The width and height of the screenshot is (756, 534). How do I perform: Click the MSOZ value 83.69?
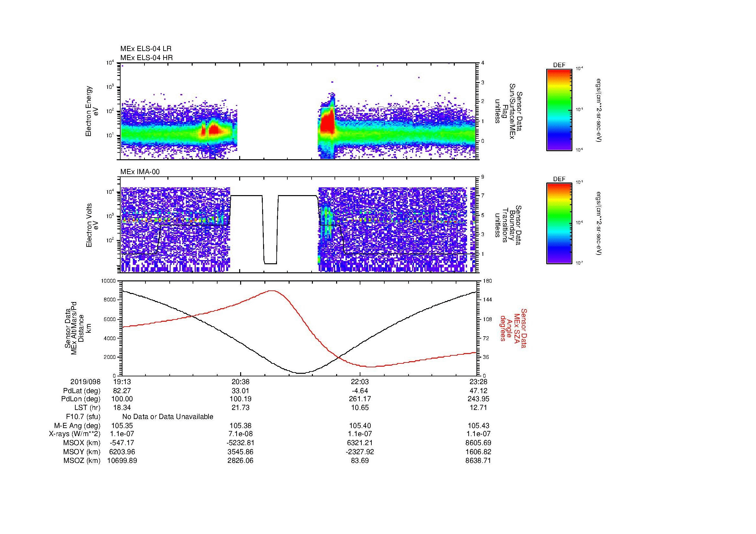(360, 461)
